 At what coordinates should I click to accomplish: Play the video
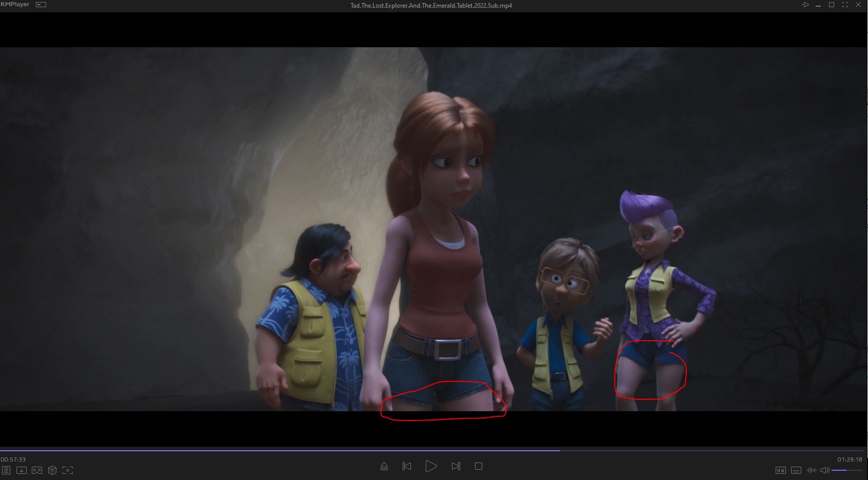pyautogui.click(x=431, y=466)
